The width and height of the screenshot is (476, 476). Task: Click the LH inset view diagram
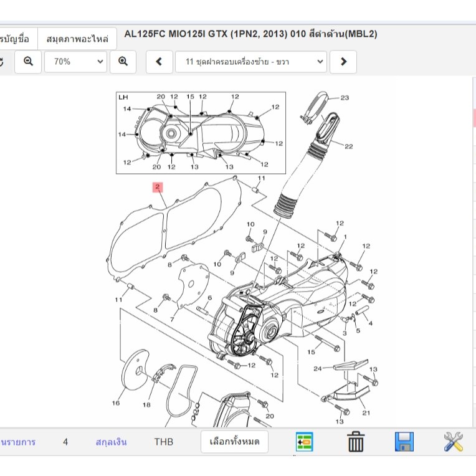click(201, 133)
